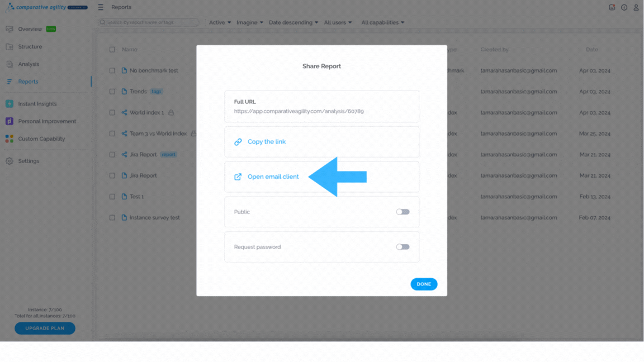The height and width of the screenshot is (362, 644).
Task: Click the Trends report file icon
Action: click(124, 92)
